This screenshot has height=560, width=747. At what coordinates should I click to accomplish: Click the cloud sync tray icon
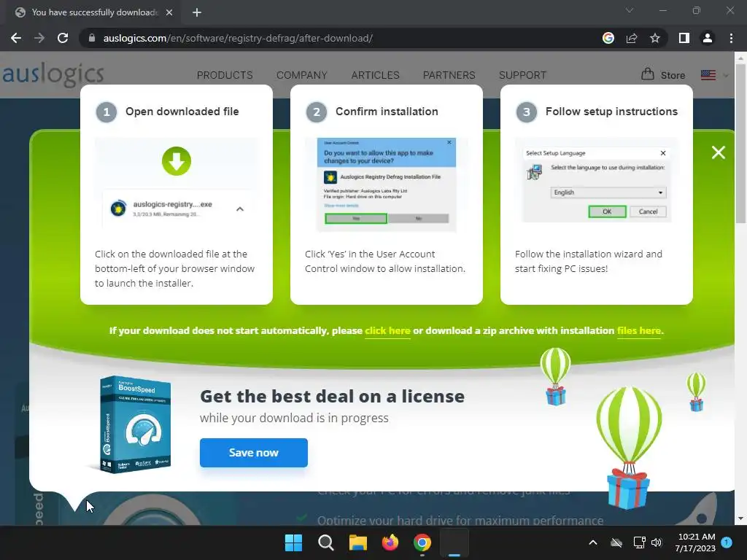click(616, 542)
